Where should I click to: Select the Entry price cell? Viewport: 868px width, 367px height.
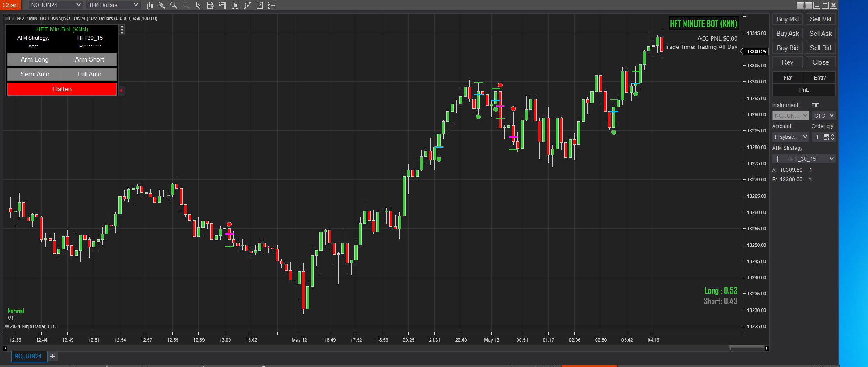pos(819,78)
